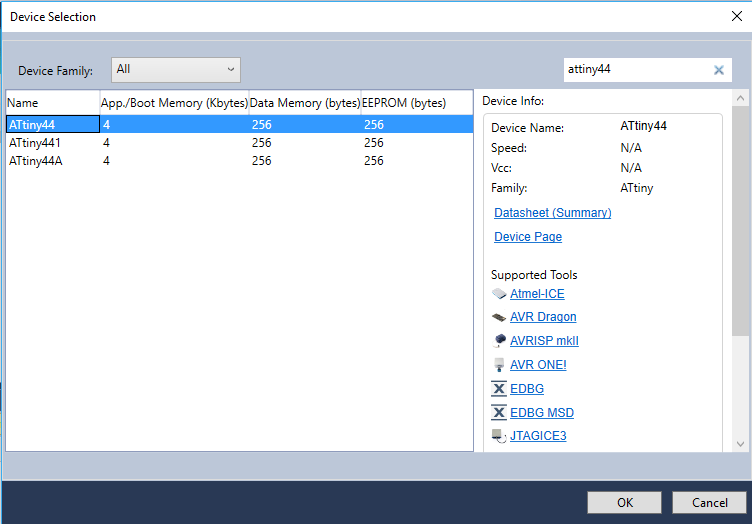The width and height of the screenshot is (752, 524).
Task: Click the EDBG MSD tool icon
Action: pyautogui.click(x=499, y=413)
